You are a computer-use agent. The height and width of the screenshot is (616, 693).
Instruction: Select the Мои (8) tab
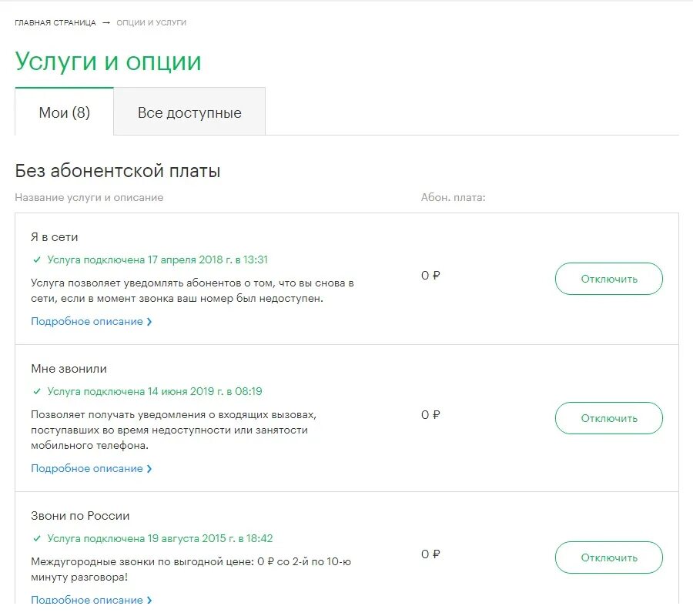[65, 112]
